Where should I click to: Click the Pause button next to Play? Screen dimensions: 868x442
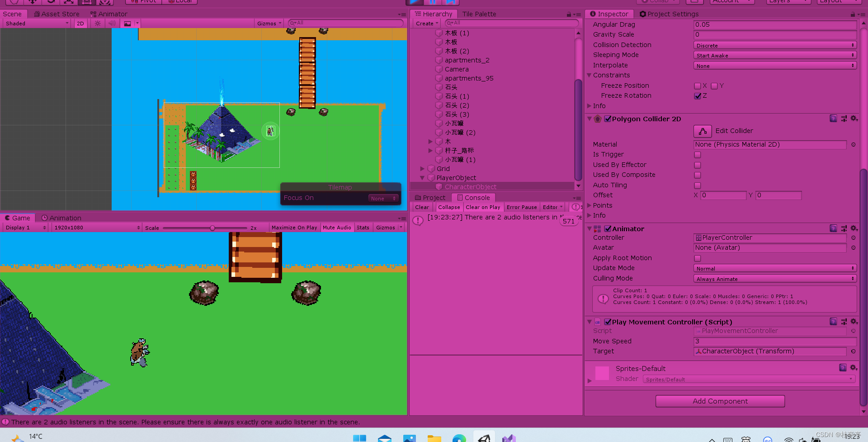[432, 1]
